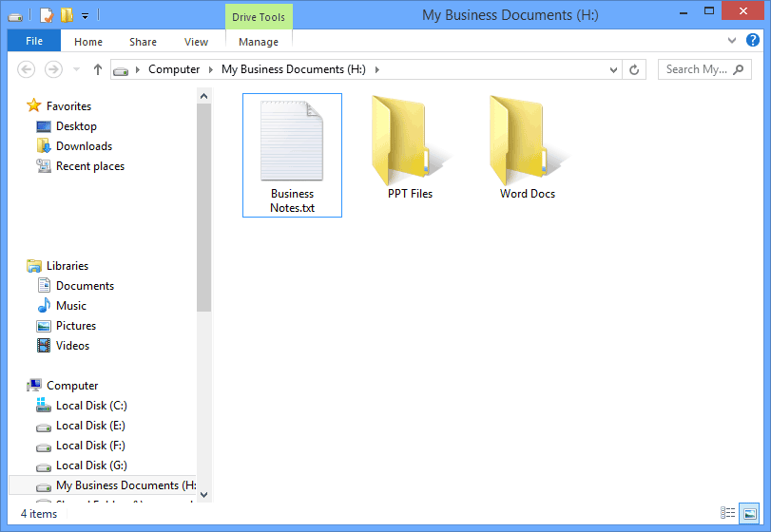
Task: Select Libraries in the navigation pane
Action: pyautogui.click(x=67, y=266)
